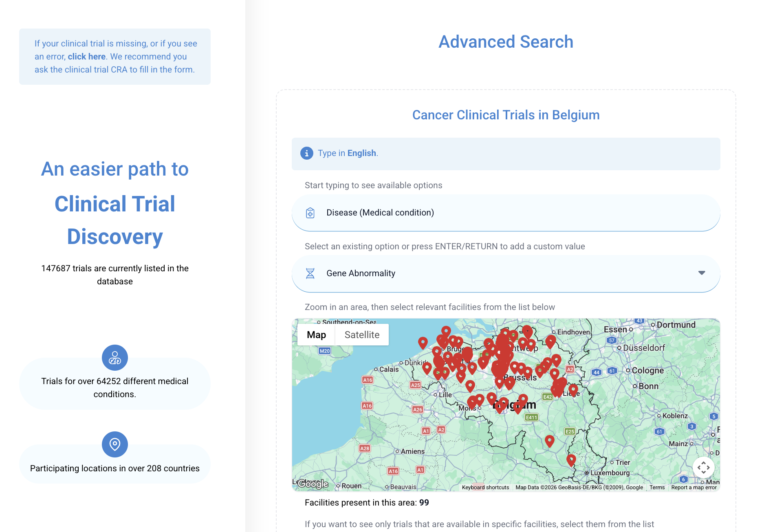Viewport: 775px width, 532px height.
Task: Click the location pin badge above '208 countries'
Action: (x=114, y=444)
